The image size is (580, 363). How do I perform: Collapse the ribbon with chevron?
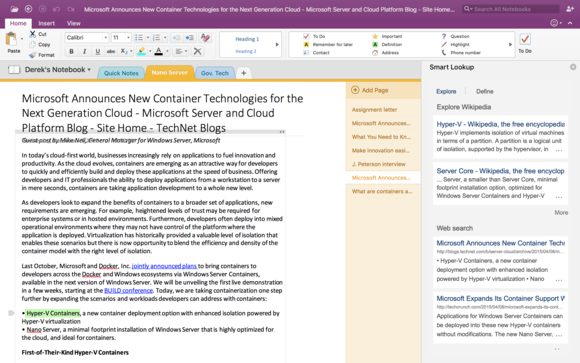(570, 23)
